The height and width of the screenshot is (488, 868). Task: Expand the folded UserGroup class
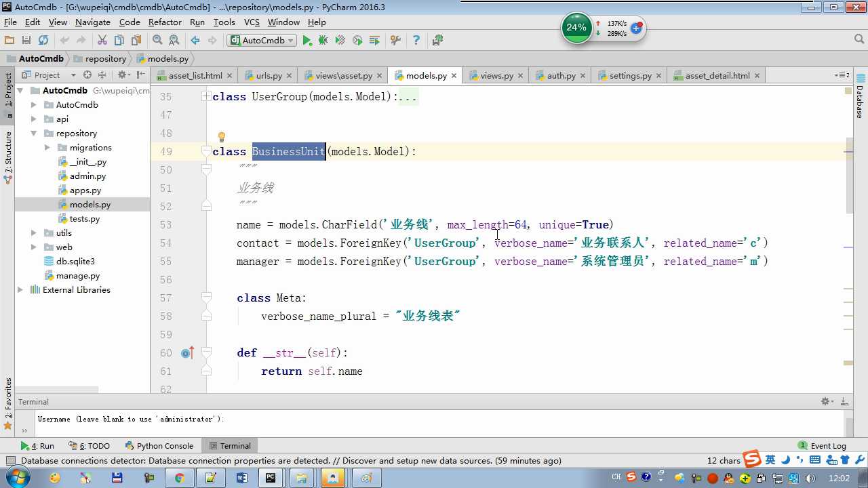206,97
